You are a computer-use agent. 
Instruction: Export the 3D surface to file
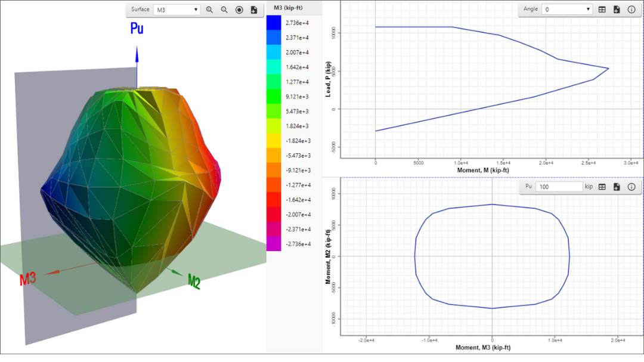(x=254, y=10)
